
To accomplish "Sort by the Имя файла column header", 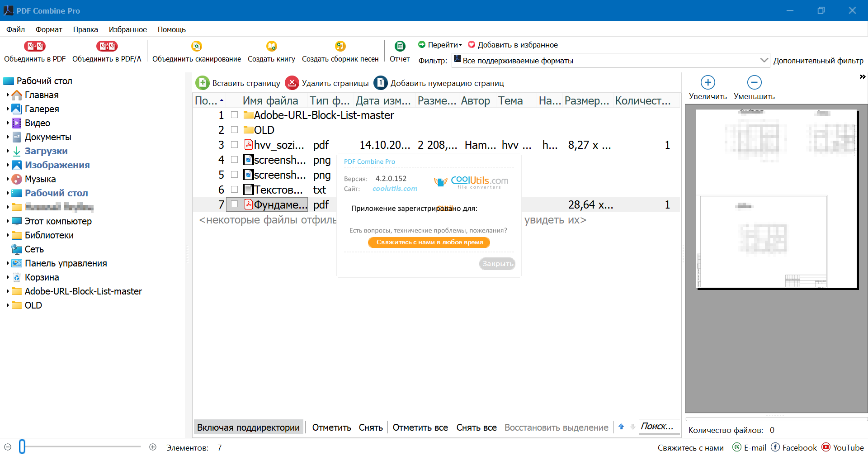I will (270, 100).
